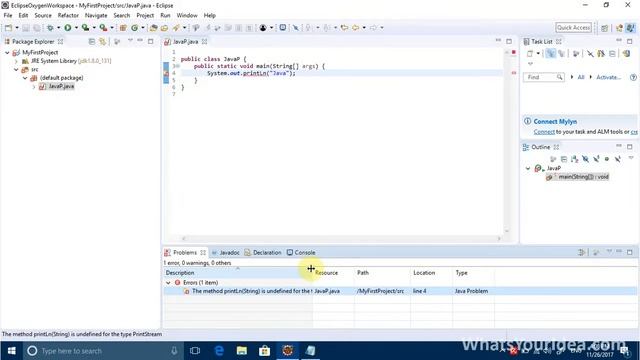Screen dimensions: 640x360
Task: Open the Navigate menu
Action: 96,16
